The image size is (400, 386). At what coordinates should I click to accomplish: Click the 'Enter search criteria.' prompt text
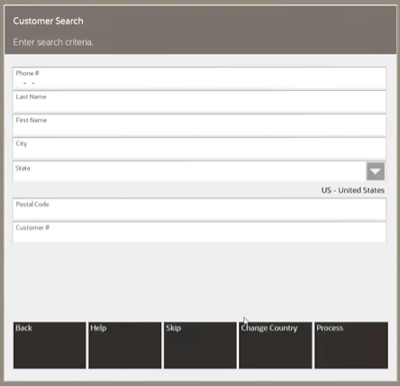53,42
